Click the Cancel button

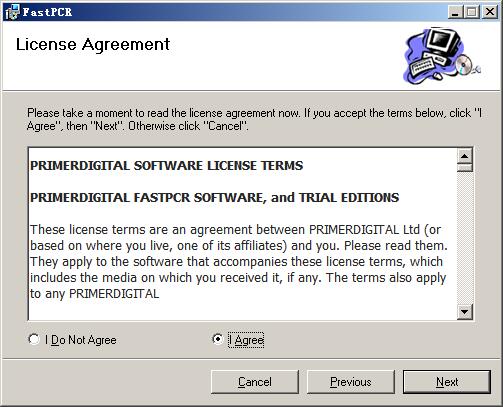[255, 382]
